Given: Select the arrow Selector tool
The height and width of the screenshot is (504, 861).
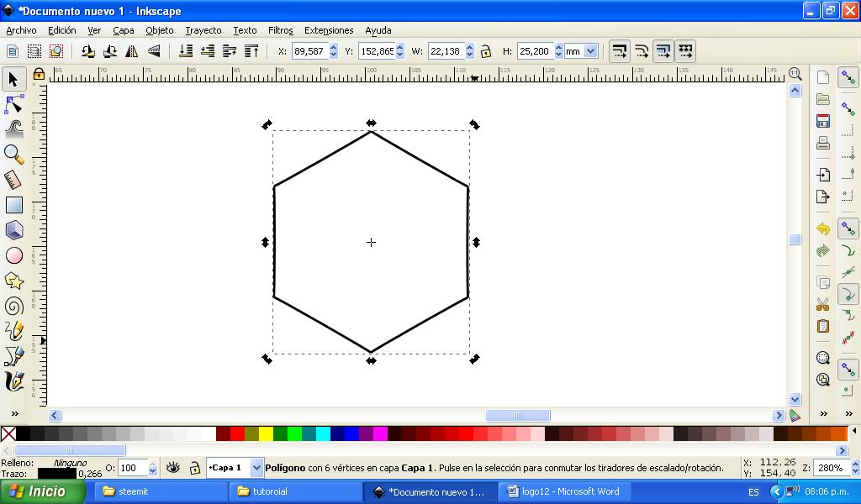Looking at the screenshot, I should pyautogui.click(x=13, y=80).
